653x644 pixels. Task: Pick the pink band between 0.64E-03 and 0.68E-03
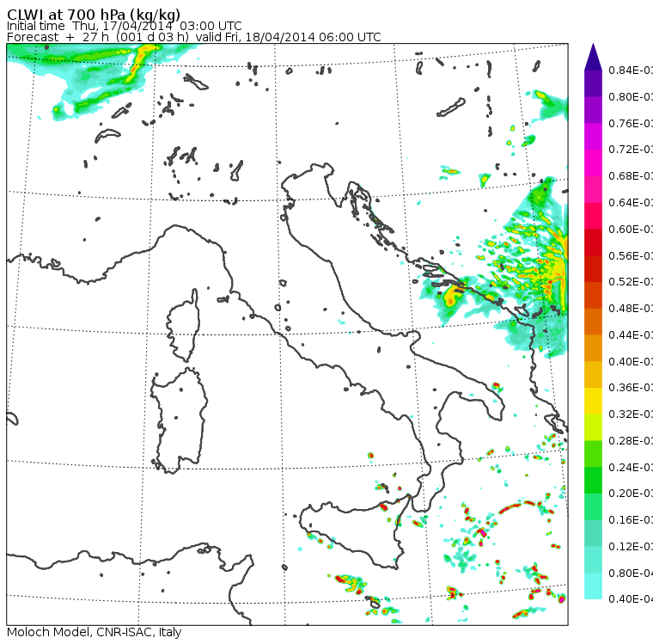coord(593,189)
